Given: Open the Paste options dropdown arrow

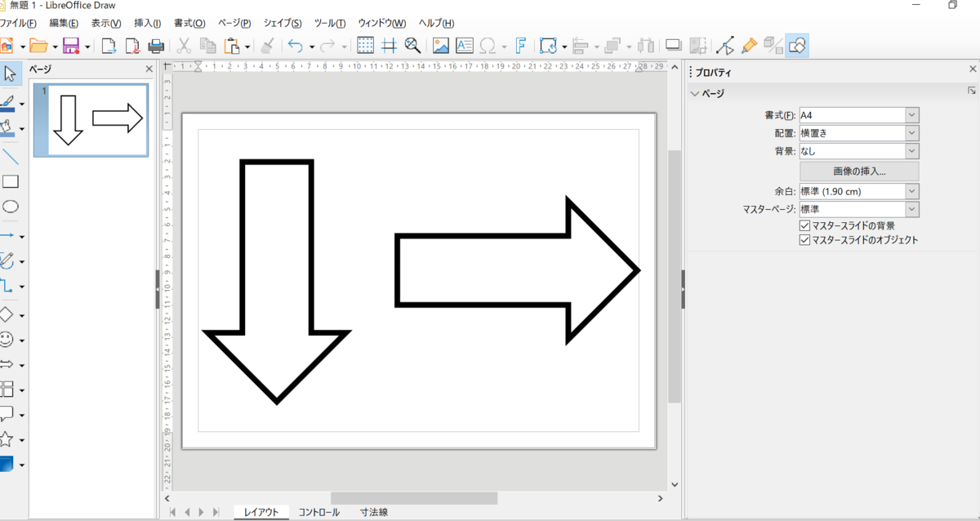Looking at the screenshot, I should (x=247, y=46).
